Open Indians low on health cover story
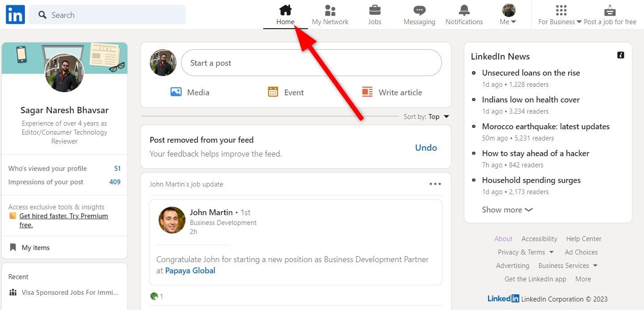 pos(531,100)
